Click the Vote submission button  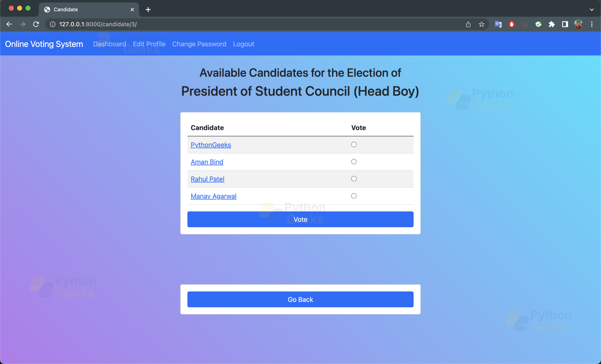click(300, 219)
